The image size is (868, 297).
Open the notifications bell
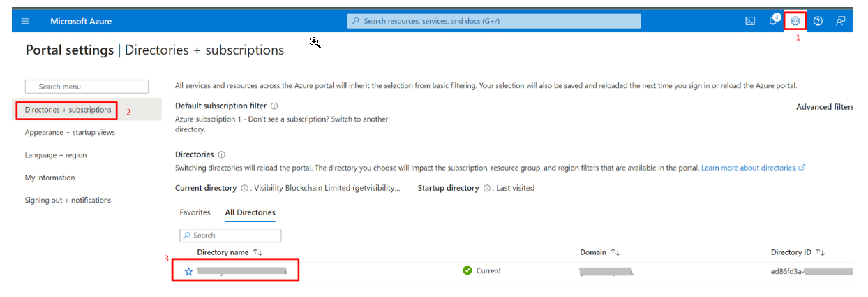(x=773, y=21)
